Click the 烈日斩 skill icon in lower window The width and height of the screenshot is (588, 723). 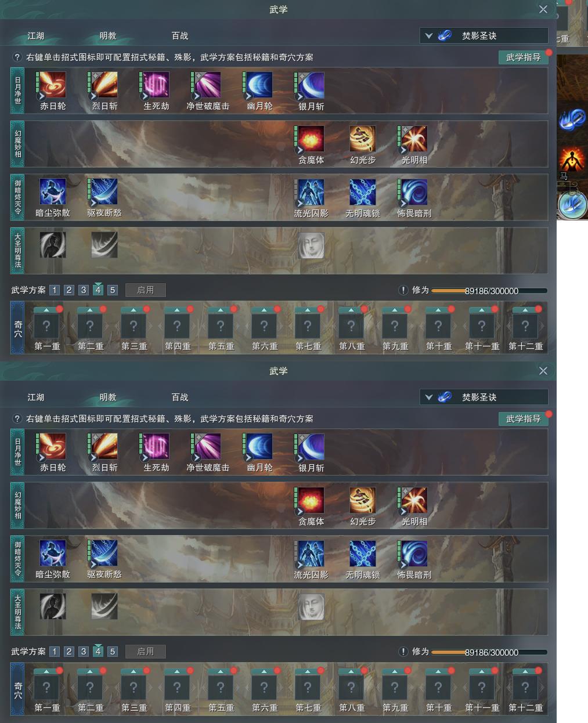pyautogui.click(x=104, y=447)
